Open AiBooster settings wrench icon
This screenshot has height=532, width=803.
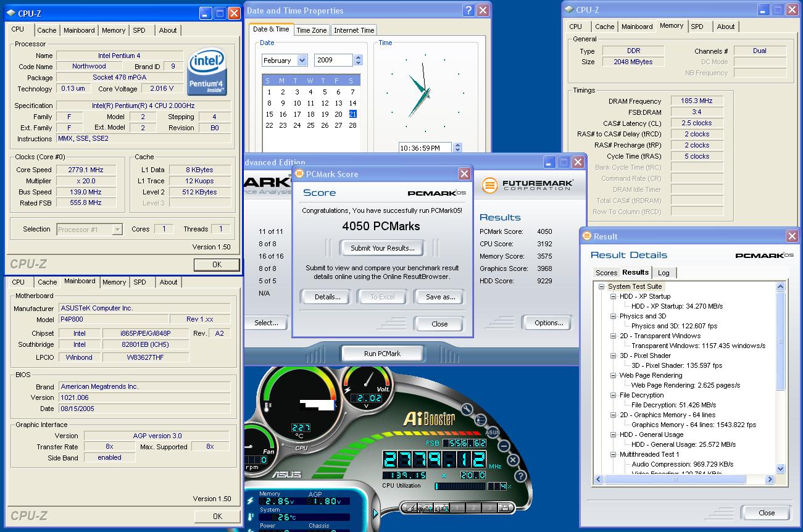(x=467, y=409)
